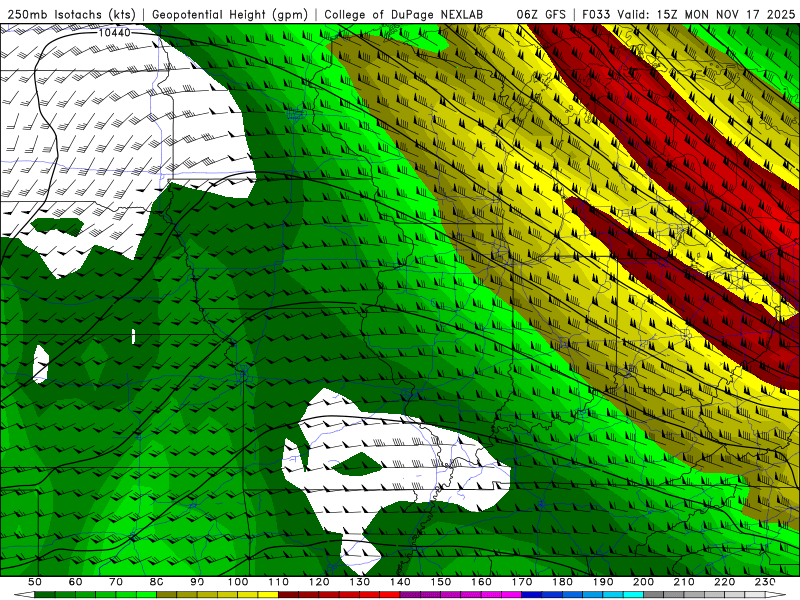The image size is (800, 600).
Task: Click the 10440 height contour label
Action: click(x=114, y=33)
